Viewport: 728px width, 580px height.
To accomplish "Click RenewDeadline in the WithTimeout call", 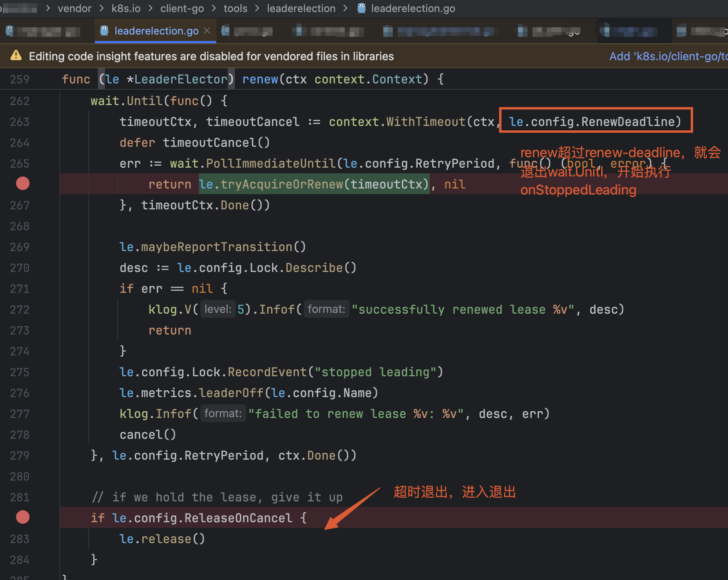I will coord(628,122).
